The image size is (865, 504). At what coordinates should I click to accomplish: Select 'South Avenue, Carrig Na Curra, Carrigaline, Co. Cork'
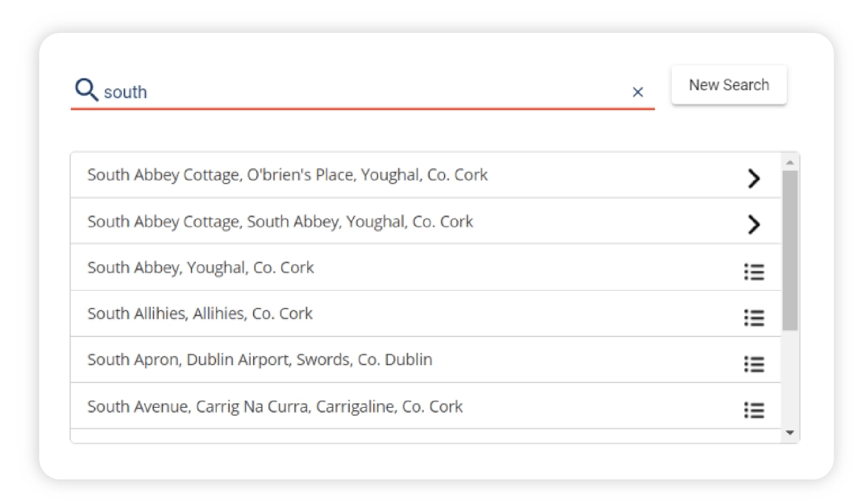pos(426,406)
